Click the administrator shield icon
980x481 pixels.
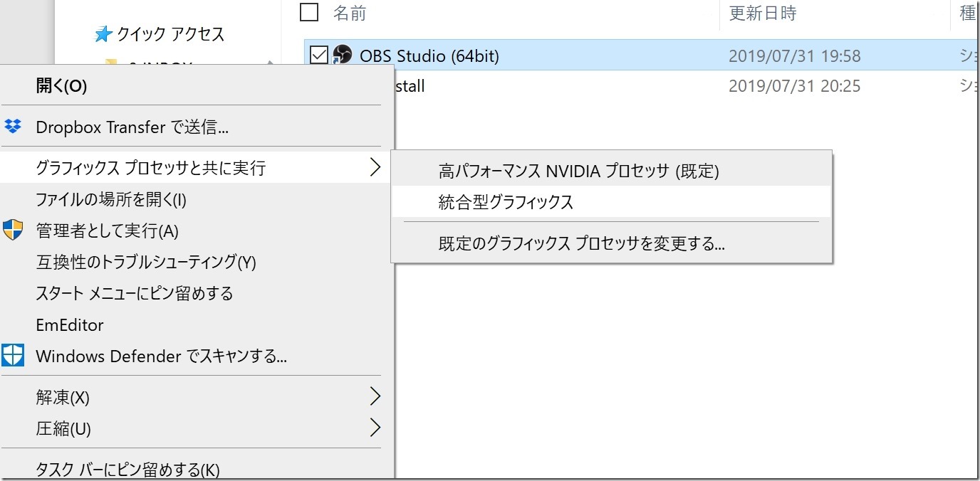13,230
